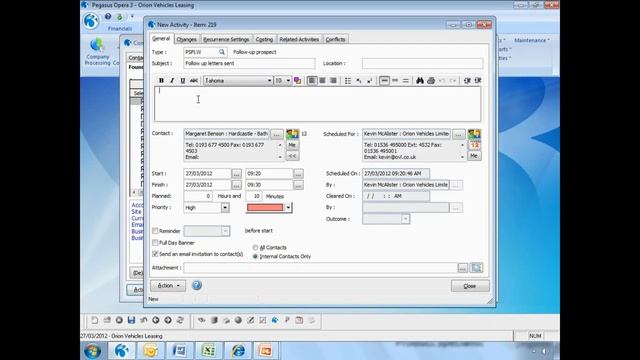Align the notes text to the left
Screen dimensions: 640x360
[311, 80]
